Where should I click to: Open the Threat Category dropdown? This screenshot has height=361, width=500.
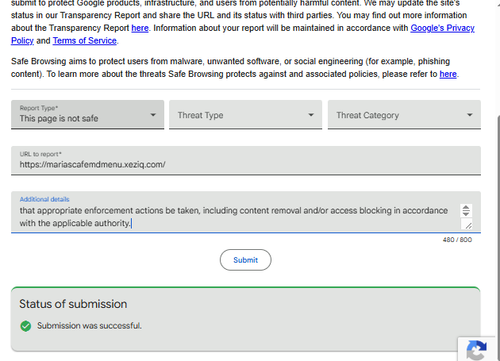(404, 114)
